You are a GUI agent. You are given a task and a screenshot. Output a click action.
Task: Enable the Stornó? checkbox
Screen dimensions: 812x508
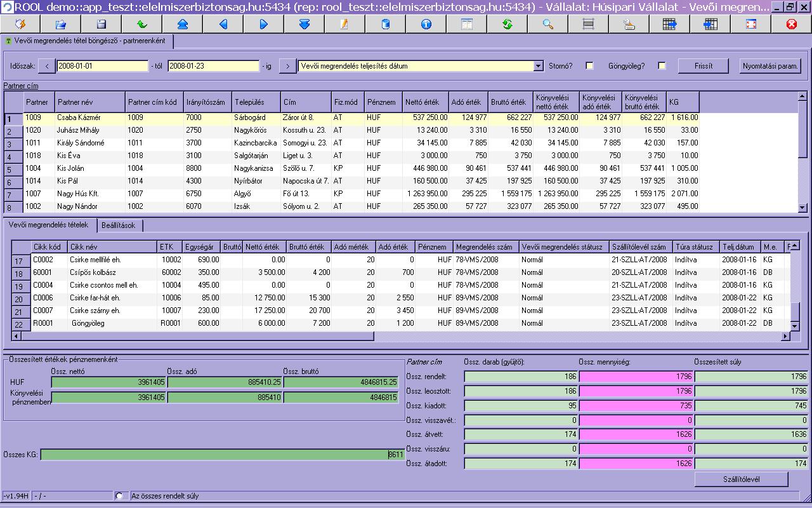590,66
